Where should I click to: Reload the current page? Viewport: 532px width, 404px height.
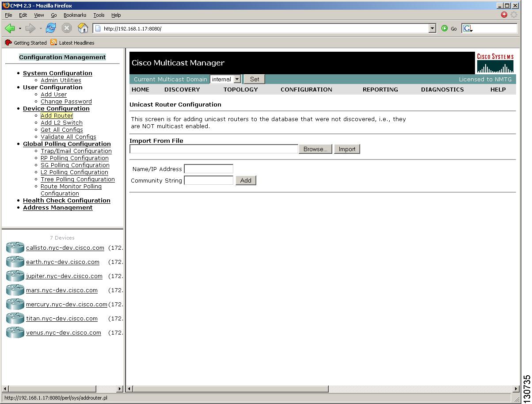[x=51, y=27]
